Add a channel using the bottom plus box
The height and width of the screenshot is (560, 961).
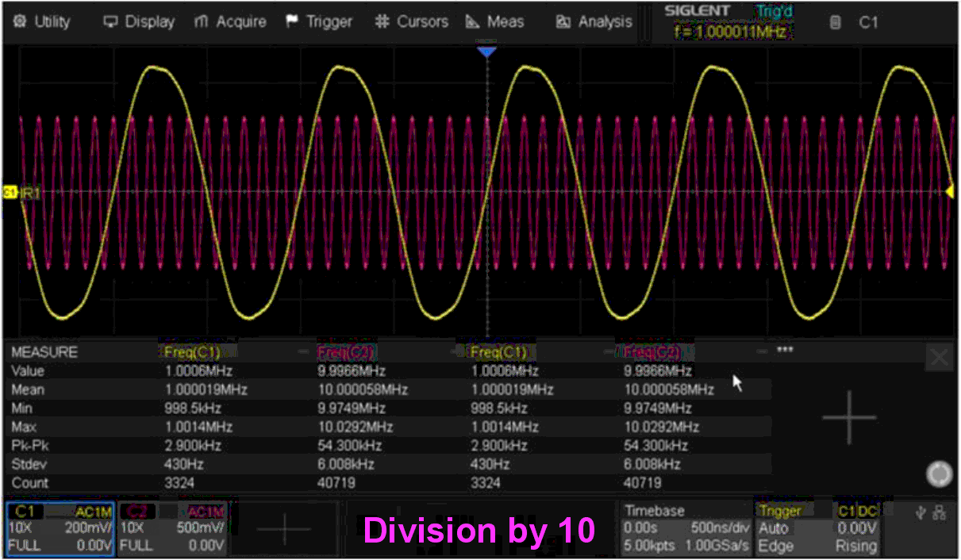(284, 528)
